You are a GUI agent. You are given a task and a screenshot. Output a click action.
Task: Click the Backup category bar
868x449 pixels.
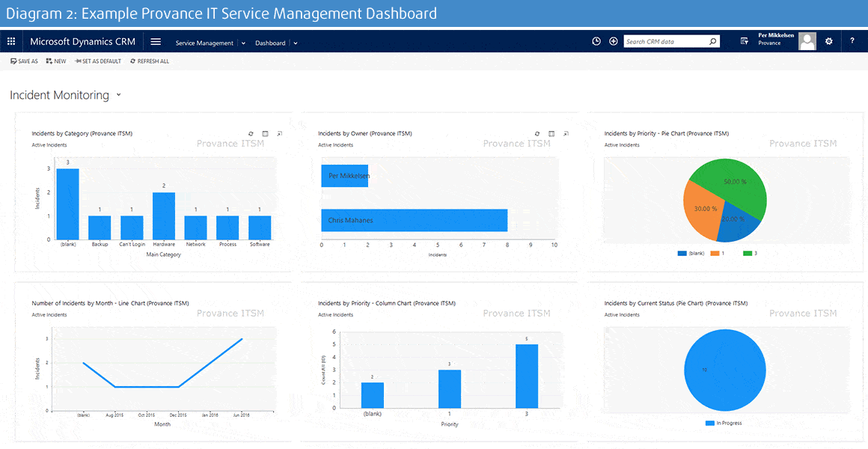(100, 227)
